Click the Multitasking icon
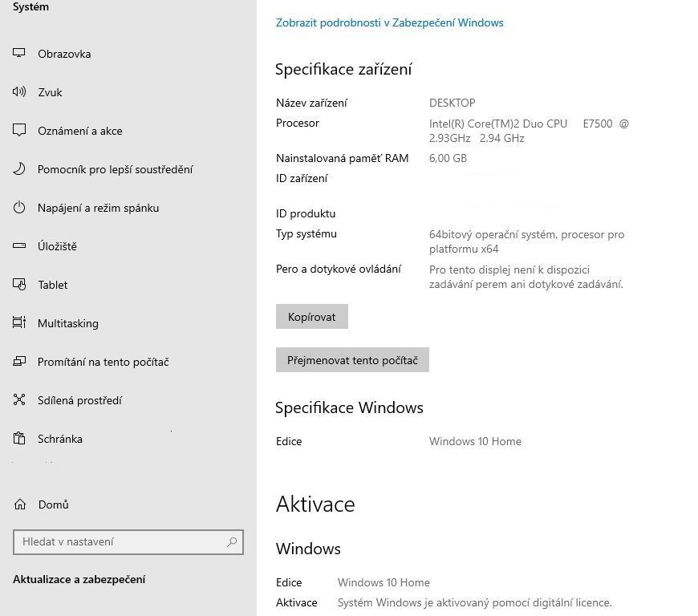Image resolution: width=698 pixels, height=616 pixels. pyautogui.click(x=20, y=323)
